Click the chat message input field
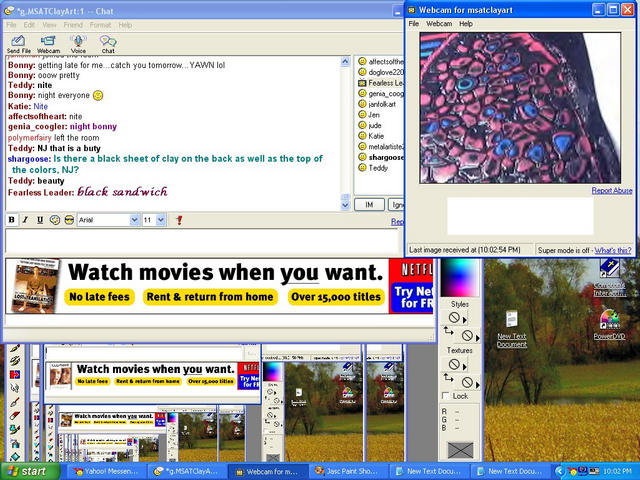640x480 pixels. (x=202, y=242)
